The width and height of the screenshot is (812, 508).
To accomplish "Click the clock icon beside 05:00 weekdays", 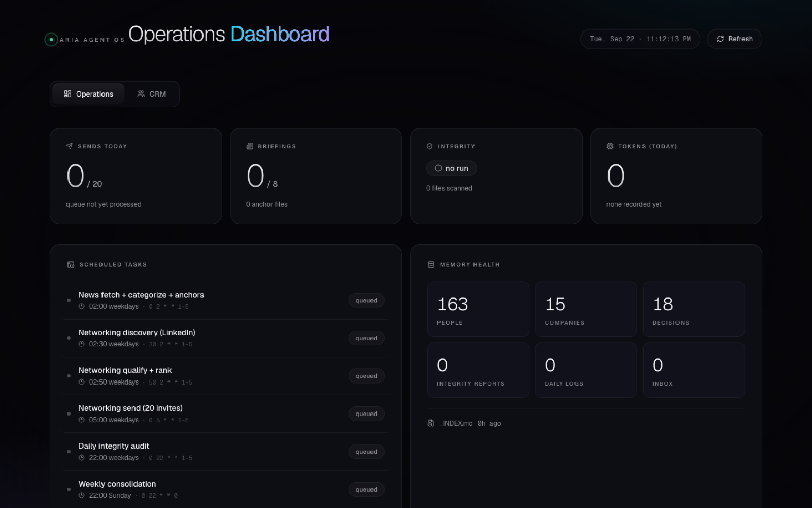I will pyautogui.click(x=82, y=420).
